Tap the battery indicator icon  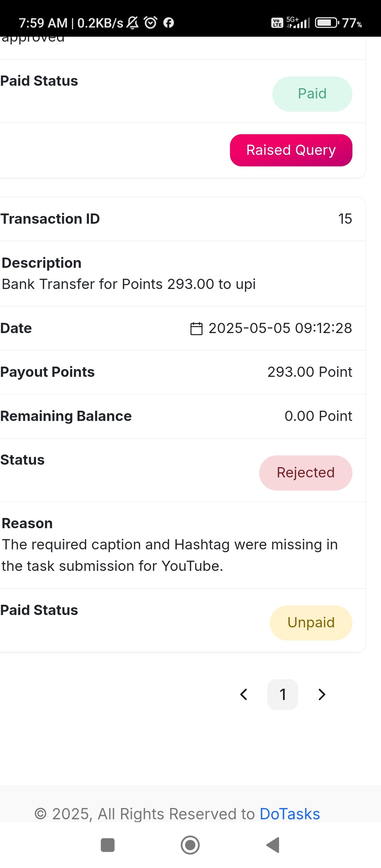tap(327, 23)
